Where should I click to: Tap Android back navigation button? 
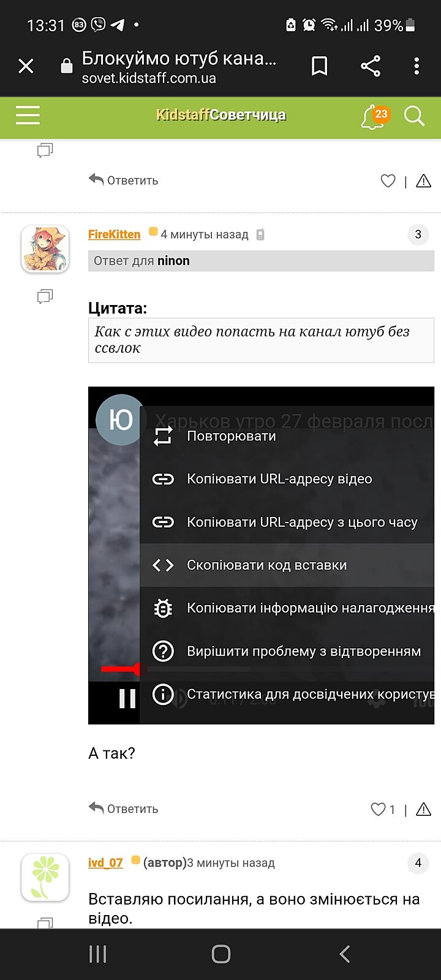[344, 954]
